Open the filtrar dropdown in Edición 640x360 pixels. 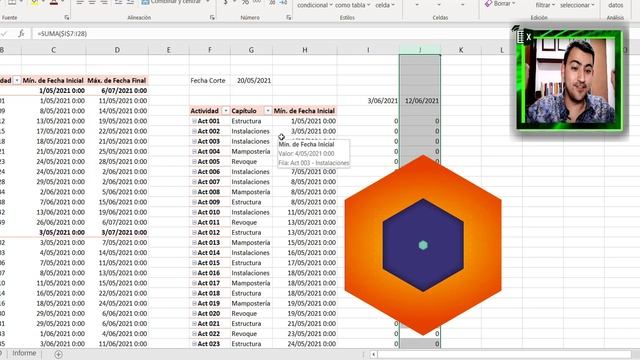(x=545, y=5)
